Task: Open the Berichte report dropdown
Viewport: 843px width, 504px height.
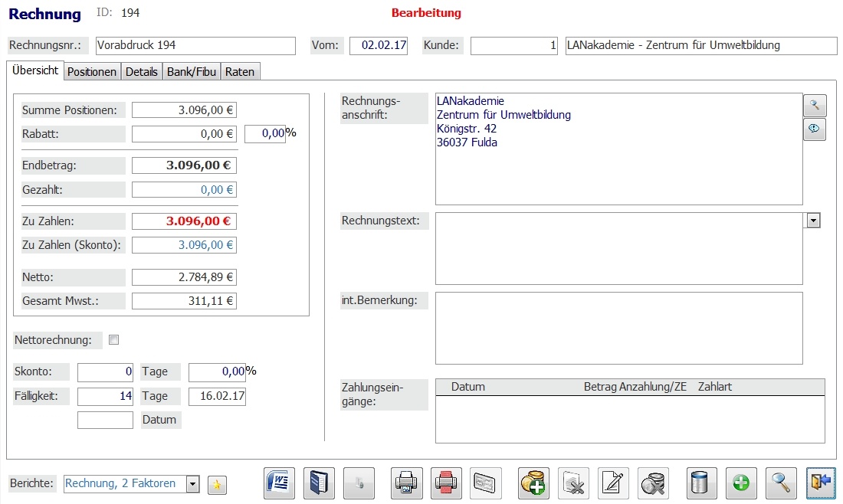Action: [193, 484]
